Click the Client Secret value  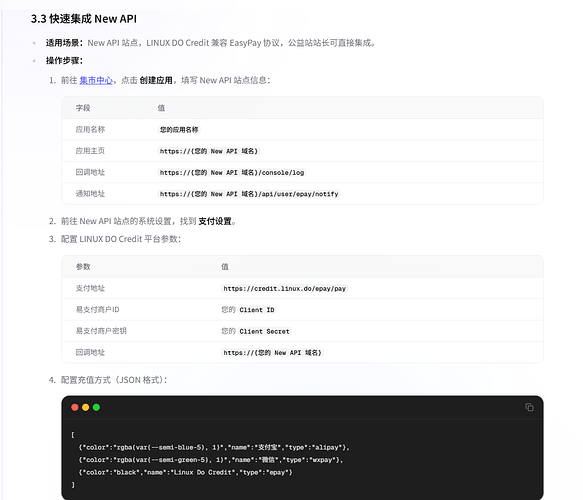pos(264,331)
